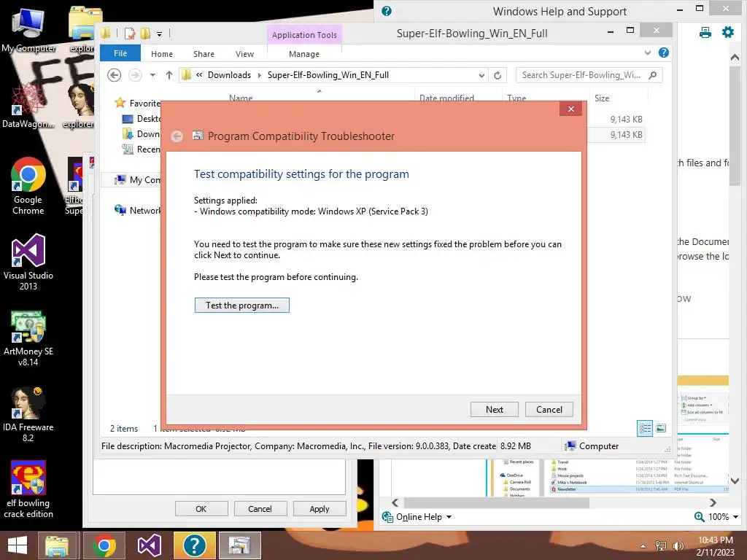Click the taskbar clock showing 10:43 PM

click(715, 545)
